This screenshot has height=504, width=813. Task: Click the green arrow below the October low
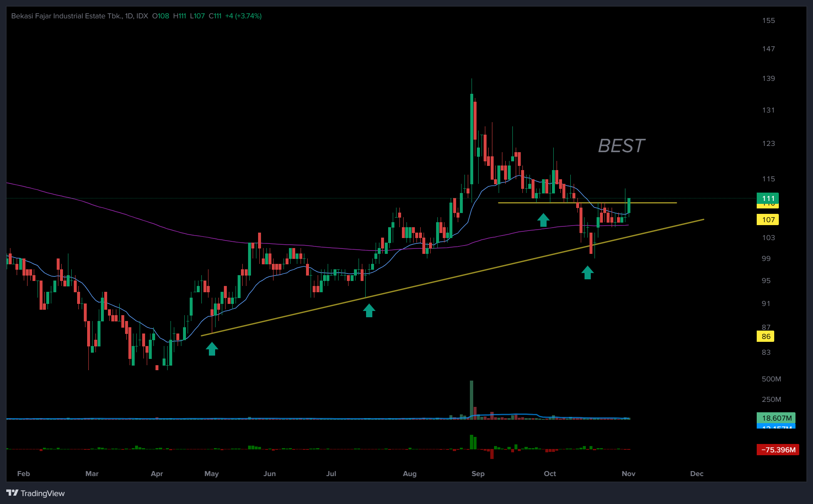[587, 273]
